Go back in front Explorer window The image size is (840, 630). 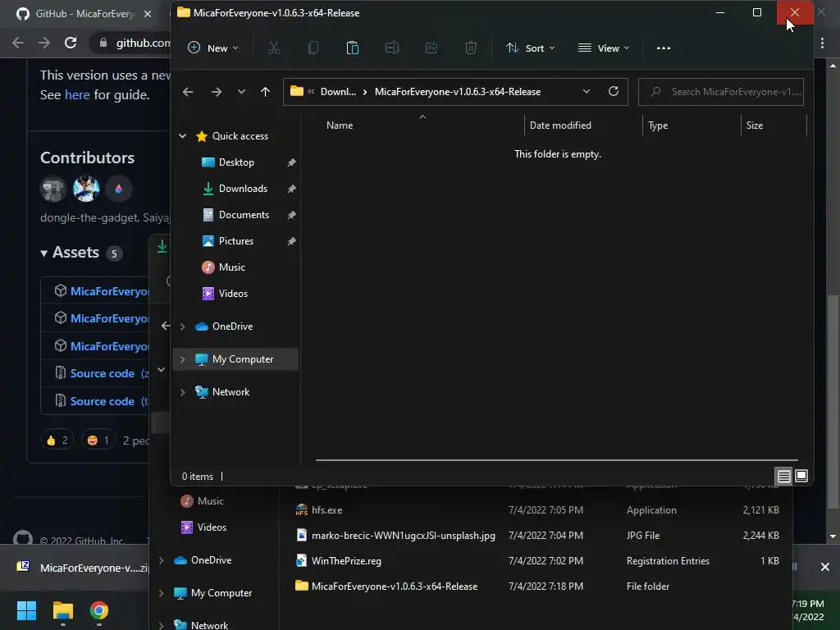[x=188, y=92]
